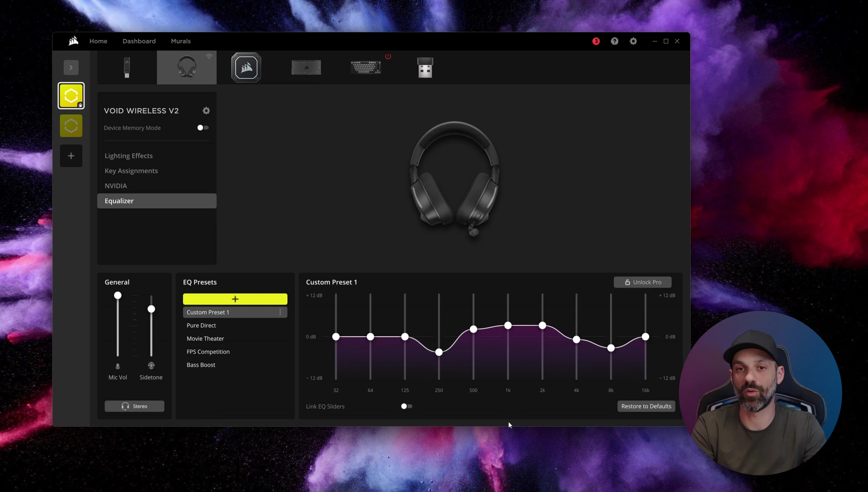
Task: Click the microphone icon below Mic Vol slider
Action: 118,366
